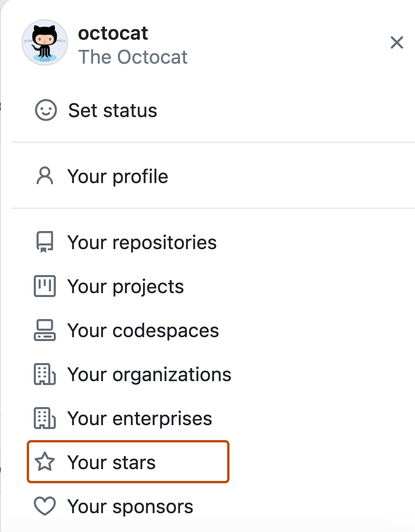Open the Your repositories menu entry

point(142,242)
